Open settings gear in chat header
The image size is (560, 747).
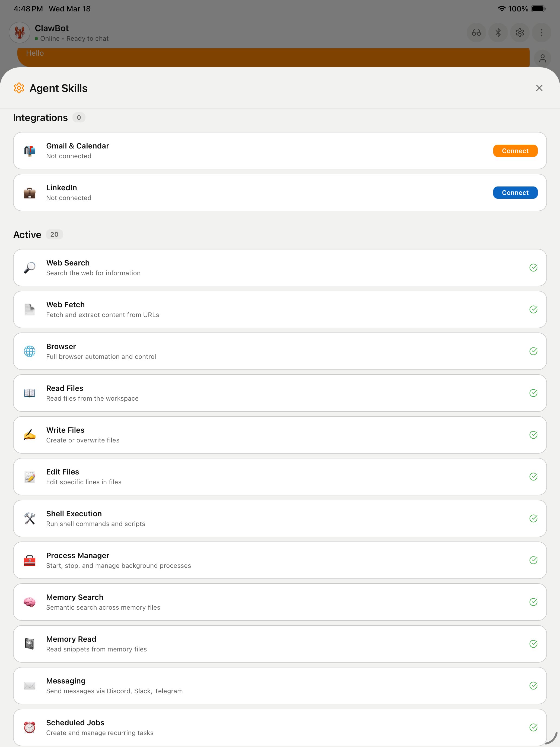(x=520, y=33)
